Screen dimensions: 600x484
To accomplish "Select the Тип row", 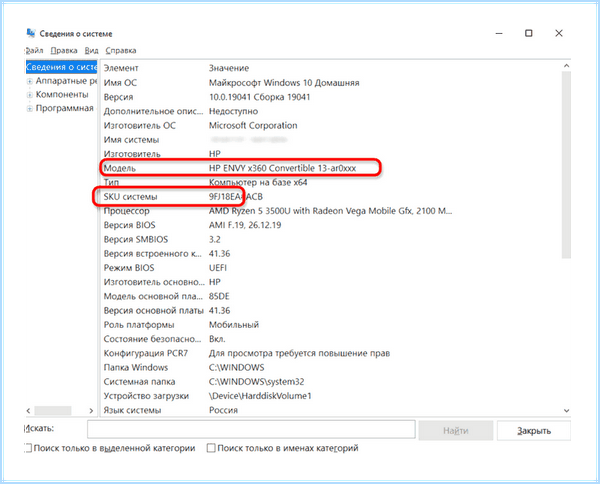I will 331,183.
